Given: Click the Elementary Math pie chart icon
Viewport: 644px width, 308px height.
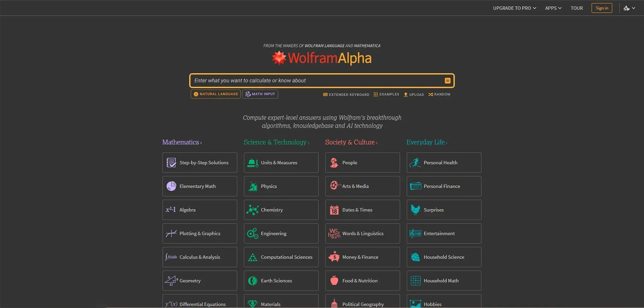Looking at the screenshot, I should (171, 186).
